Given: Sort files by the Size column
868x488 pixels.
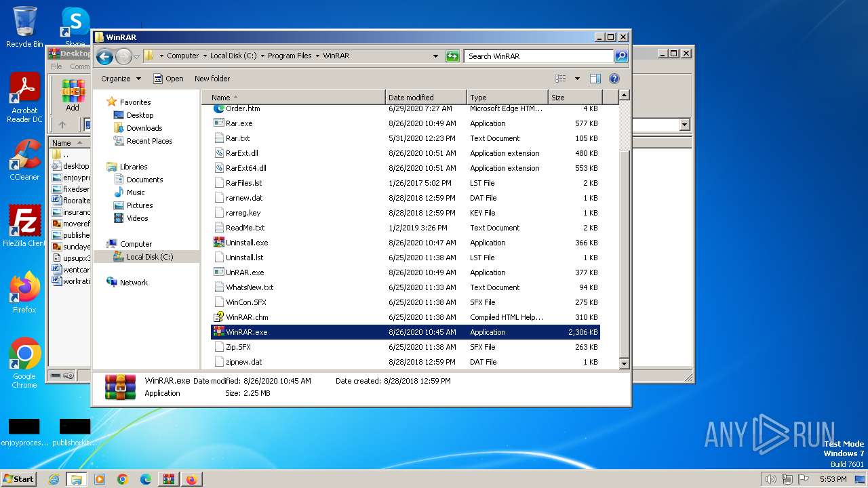Looking at the screenshot, I should pos(574,98).
